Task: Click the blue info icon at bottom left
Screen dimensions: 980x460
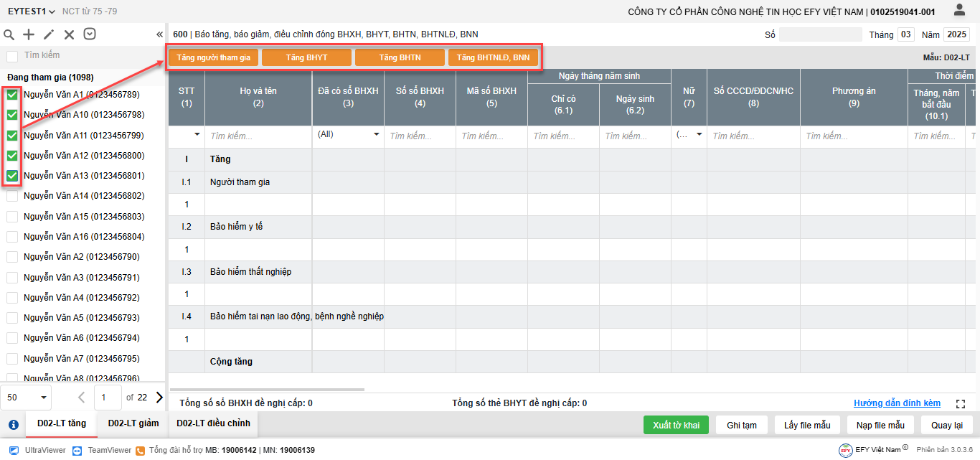Action: tap(13, 424)
